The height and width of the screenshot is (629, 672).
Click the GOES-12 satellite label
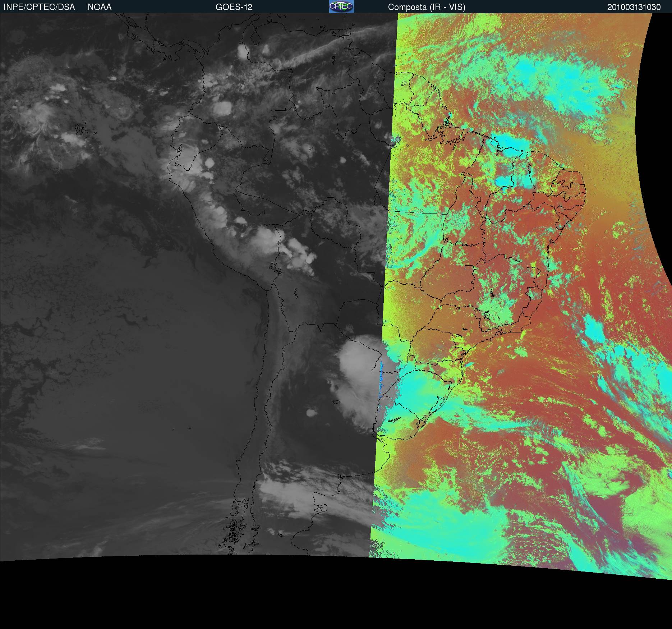[x=234, y=7]
